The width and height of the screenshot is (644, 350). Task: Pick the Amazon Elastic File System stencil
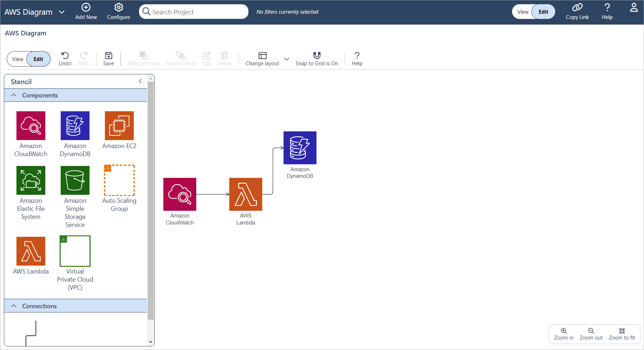click(31, 180)
